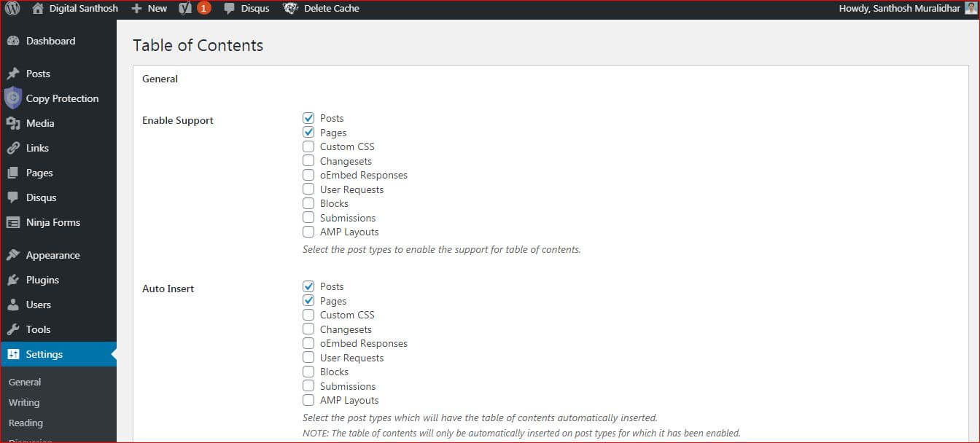This screenshot has width=980, height=443.
Task: Check AMP Layouts under Auto Insert
Action: (308, 400)
